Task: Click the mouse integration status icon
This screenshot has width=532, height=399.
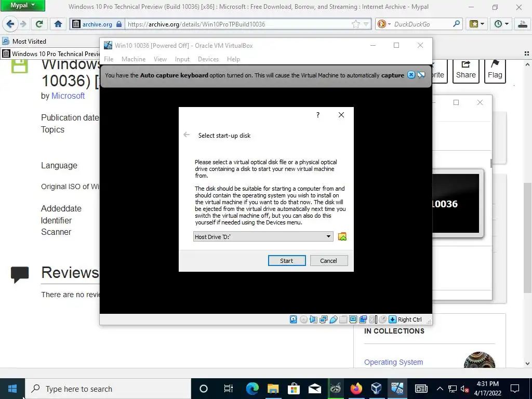Action: pos(383,320)
